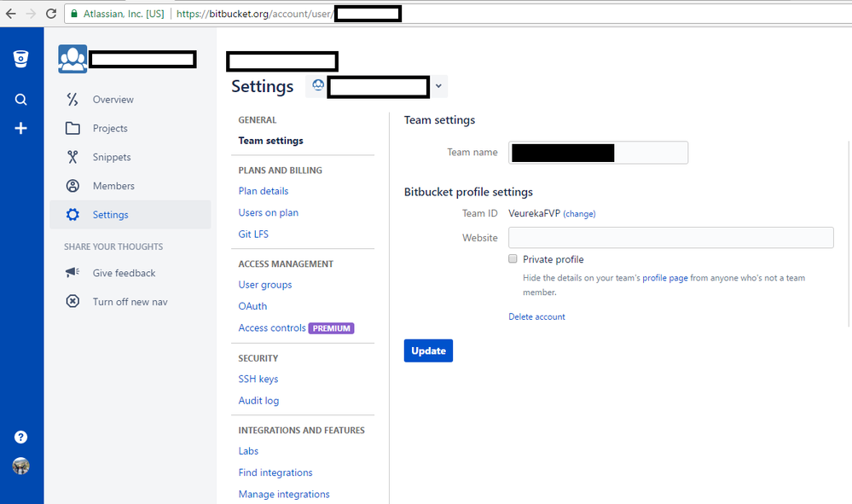Open the user avatar menu
Viewport: 852px width, 504px height.
click(20, 466)
